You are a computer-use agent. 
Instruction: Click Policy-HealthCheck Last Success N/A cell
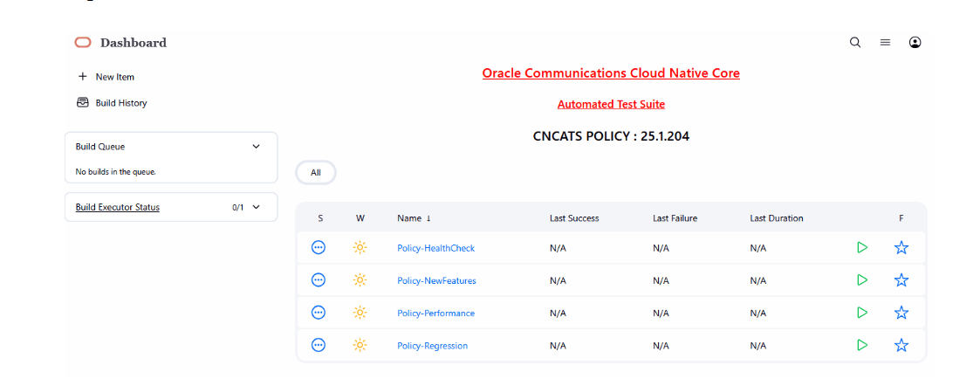tap(558, 248)
